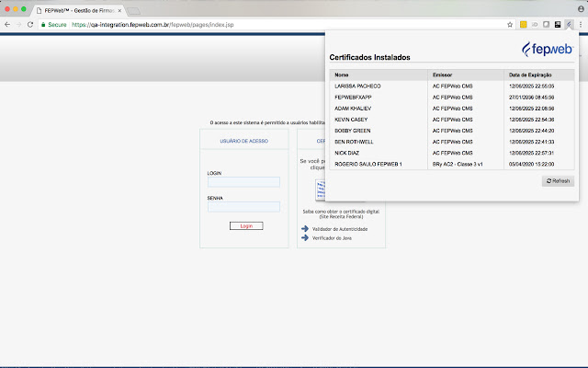Click the browser forward arrow
The height and width of the screenshot is (368, 588).
18,25
